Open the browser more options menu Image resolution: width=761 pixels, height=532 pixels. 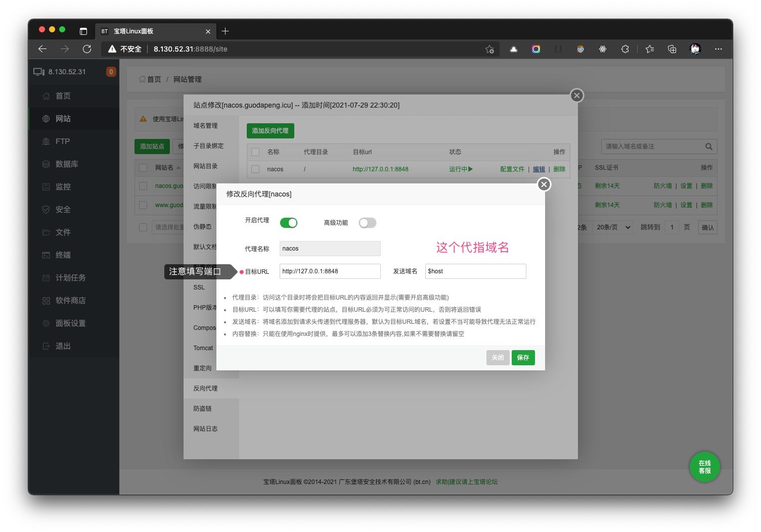pos(718,49)
